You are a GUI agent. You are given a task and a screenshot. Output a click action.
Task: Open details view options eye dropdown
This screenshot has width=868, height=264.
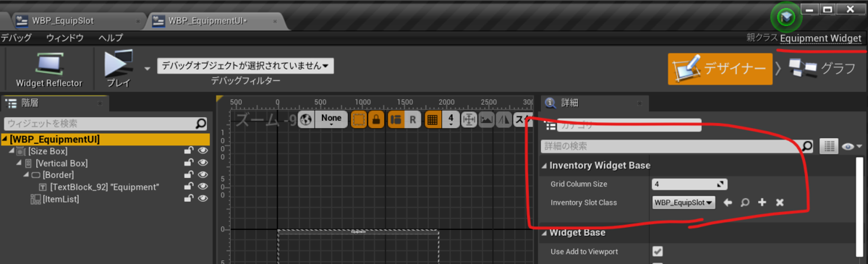click(x=852, y=147)
